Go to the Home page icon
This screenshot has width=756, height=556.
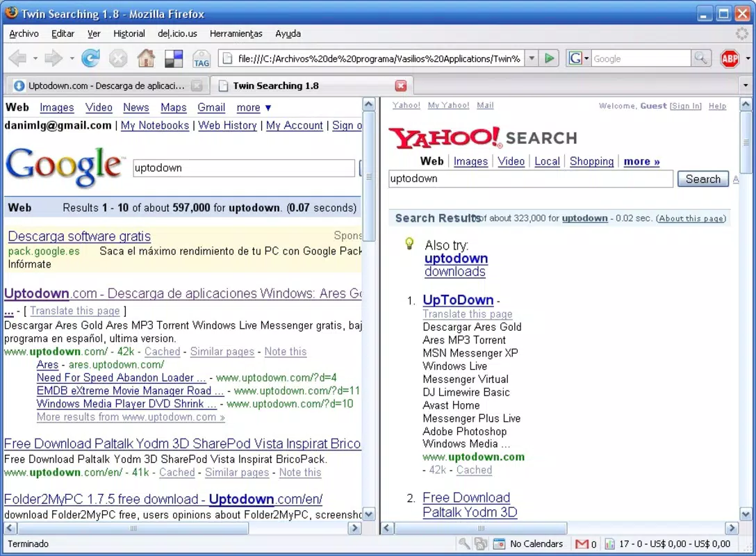[146, 58]
